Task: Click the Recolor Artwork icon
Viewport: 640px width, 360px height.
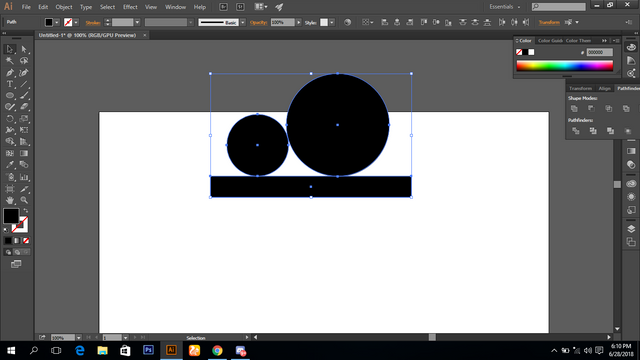Action: point(347,22)
